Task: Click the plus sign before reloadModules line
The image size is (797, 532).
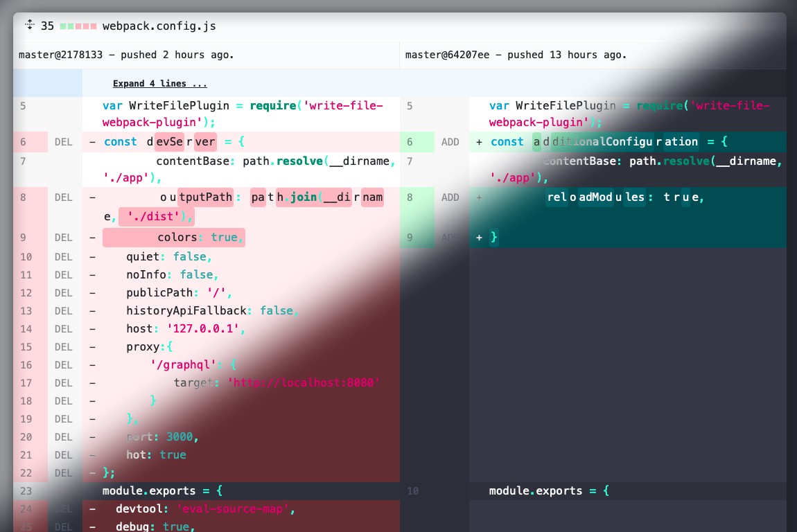Action: [x=479, y=197]
